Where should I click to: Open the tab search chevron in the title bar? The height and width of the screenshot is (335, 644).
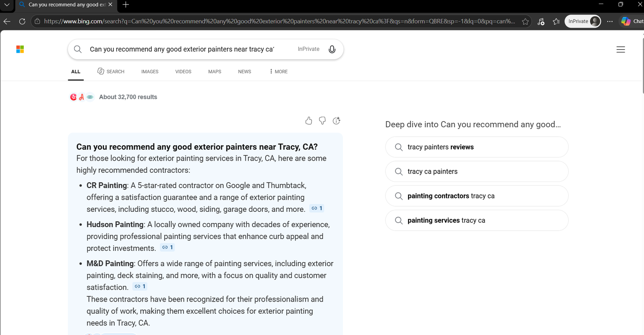7,4
